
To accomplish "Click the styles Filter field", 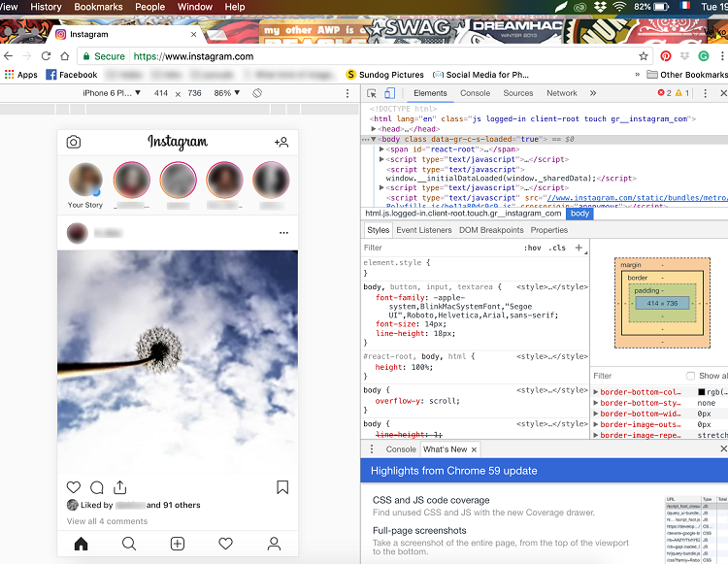I will [441, 248].
